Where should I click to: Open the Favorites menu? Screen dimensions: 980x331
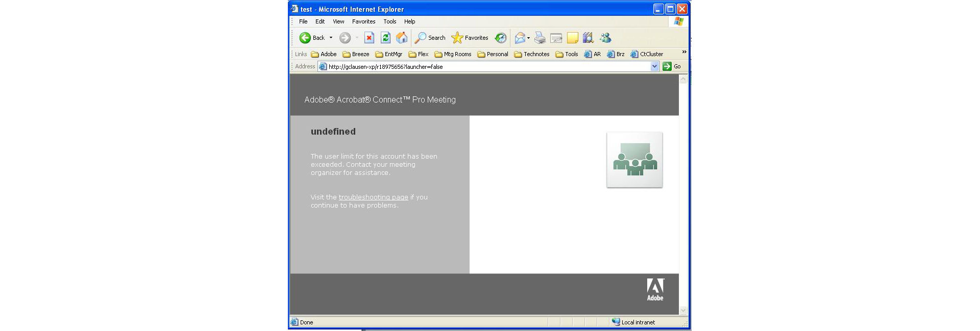coord(364,21)
